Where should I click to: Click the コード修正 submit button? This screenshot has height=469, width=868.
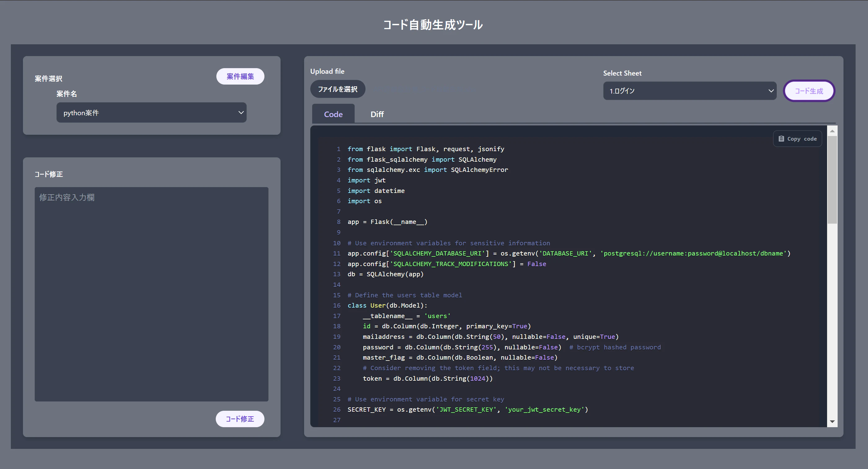pyautogui.click(x=240, y=419)
